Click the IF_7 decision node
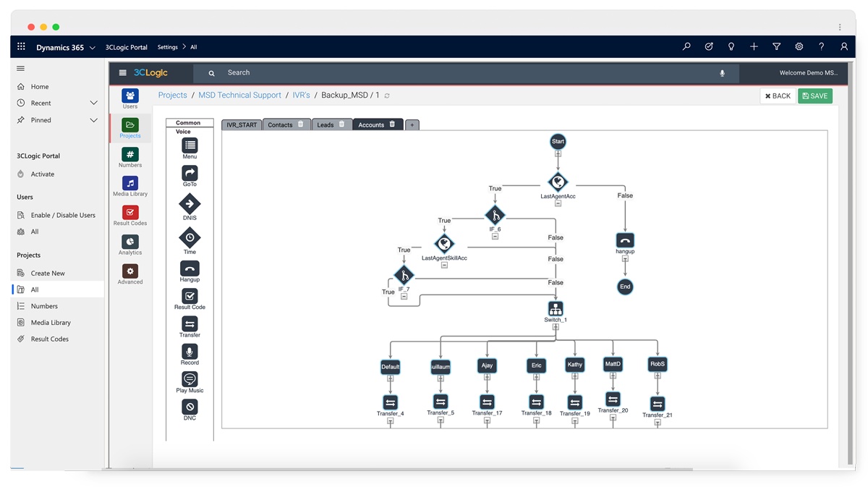 tap(404, 275)
